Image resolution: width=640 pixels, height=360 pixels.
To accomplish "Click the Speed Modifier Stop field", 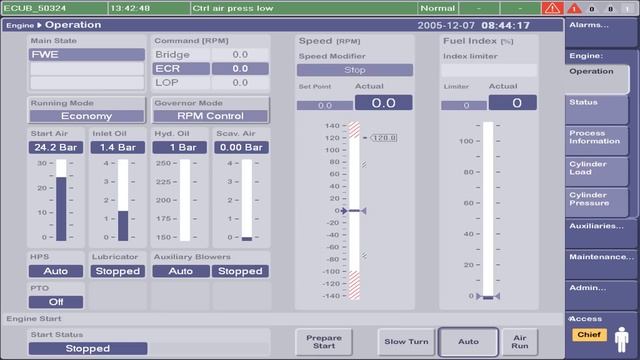I will (x=355, y=70).
